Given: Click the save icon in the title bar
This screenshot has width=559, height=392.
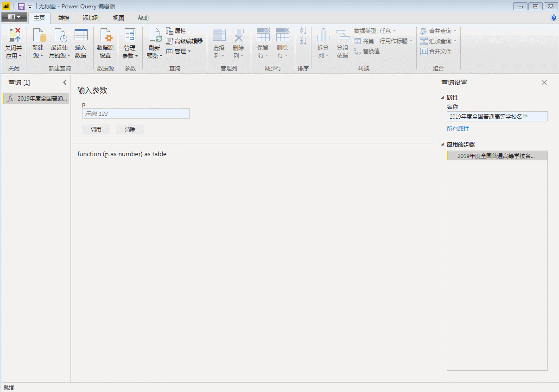Looking at the screenshot, I should click(21, 6).
